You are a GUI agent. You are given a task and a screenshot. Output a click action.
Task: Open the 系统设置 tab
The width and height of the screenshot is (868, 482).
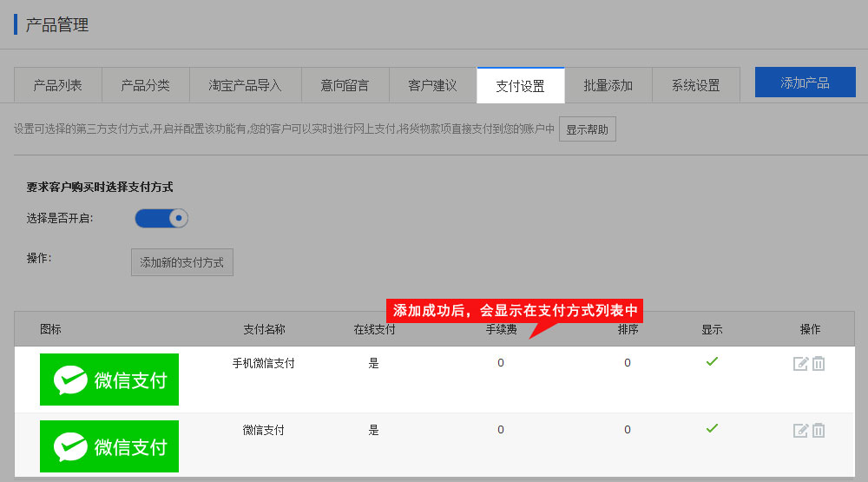[x=695, y=85]
